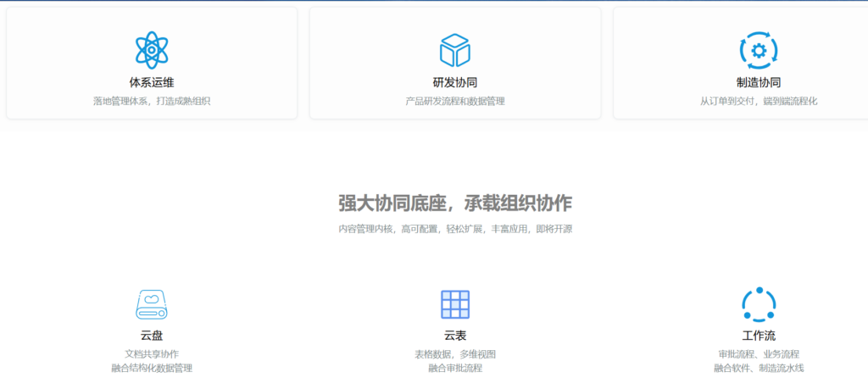Click the 表格数据，多维视图 description line
The image size is (868, 378).
point(455,353)
